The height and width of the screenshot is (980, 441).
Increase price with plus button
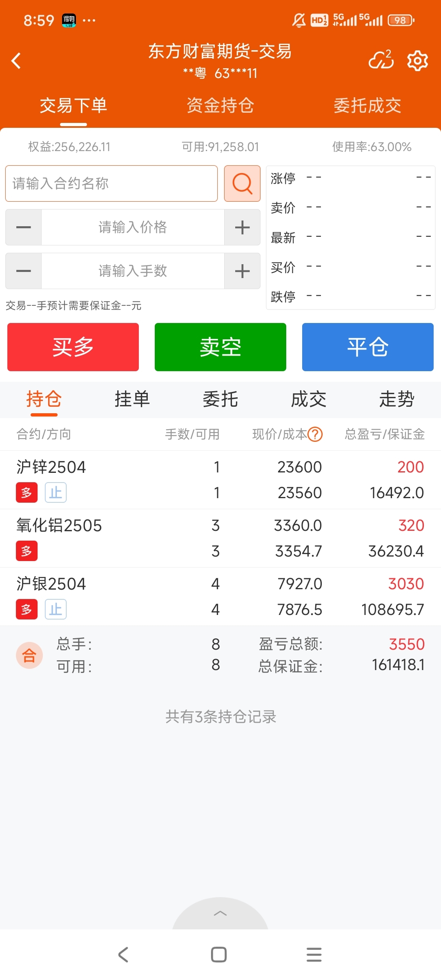[x=242, y=227]
